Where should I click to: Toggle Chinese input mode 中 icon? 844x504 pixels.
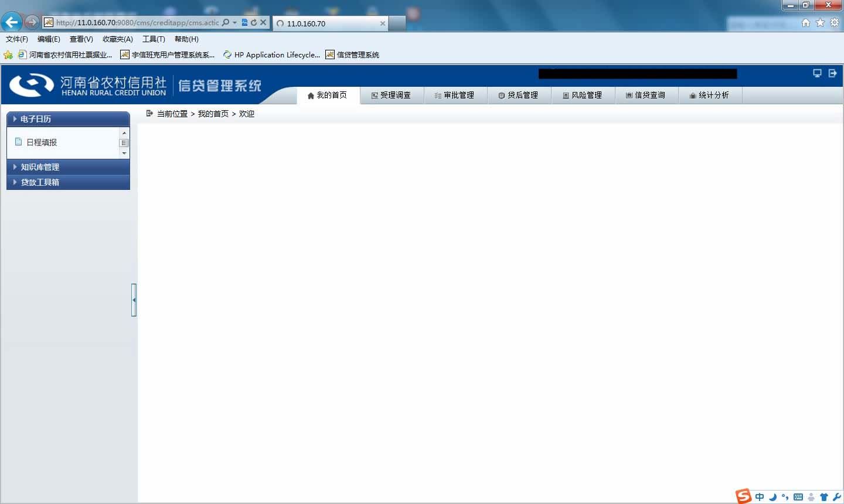coord(760,497)
